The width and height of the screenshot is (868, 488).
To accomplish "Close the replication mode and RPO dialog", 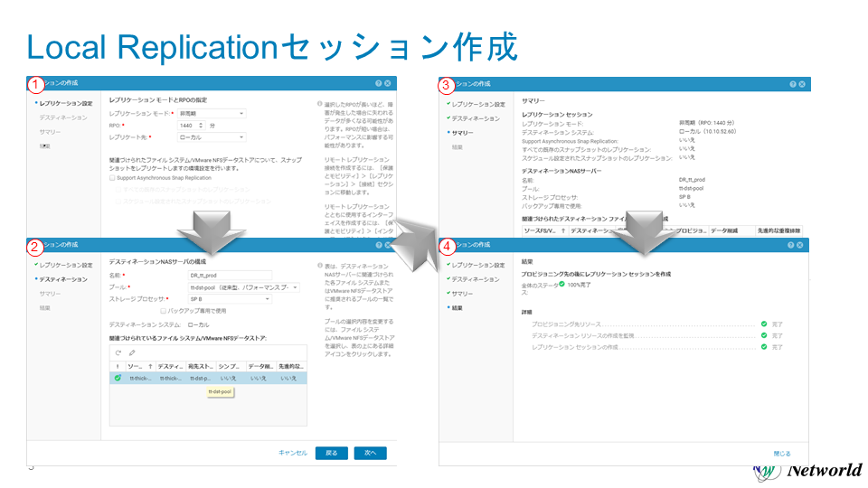I will 388,83.
